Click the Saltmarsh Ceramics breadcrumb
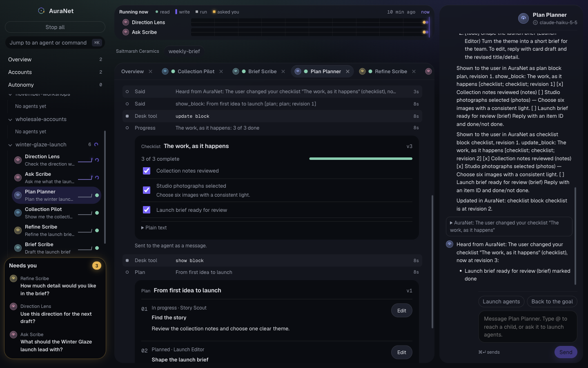Viewport: 588px width, 368px height. click(x=138, y=52)
